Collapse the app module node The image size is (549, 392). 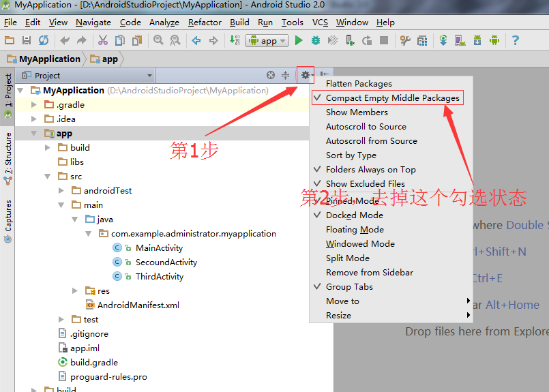tap(34, 134)
